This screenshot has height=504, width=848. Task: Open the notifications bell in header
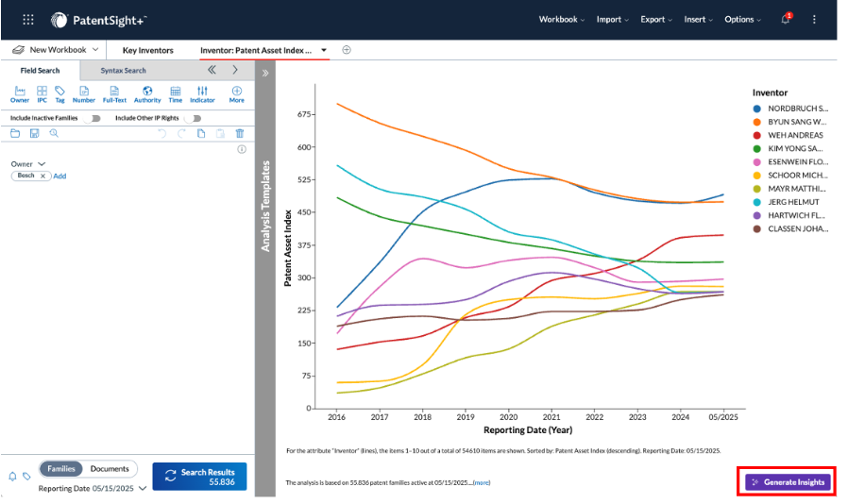coord(786,20)
